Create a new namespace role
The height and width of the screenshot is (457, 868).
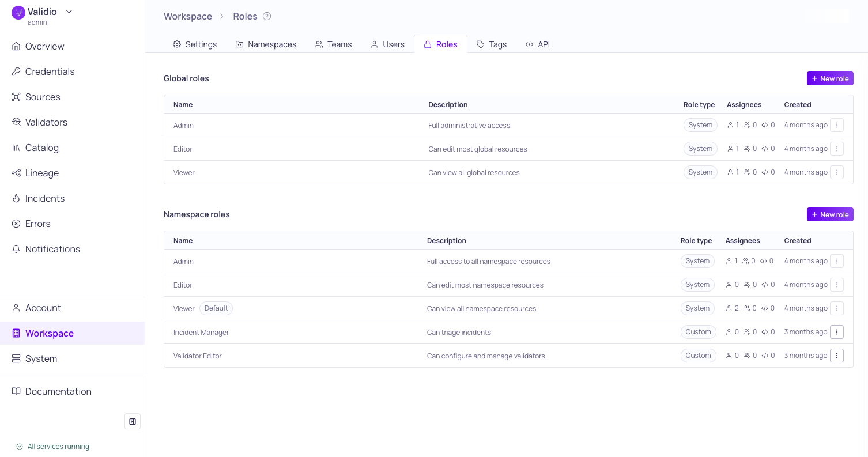830,214
